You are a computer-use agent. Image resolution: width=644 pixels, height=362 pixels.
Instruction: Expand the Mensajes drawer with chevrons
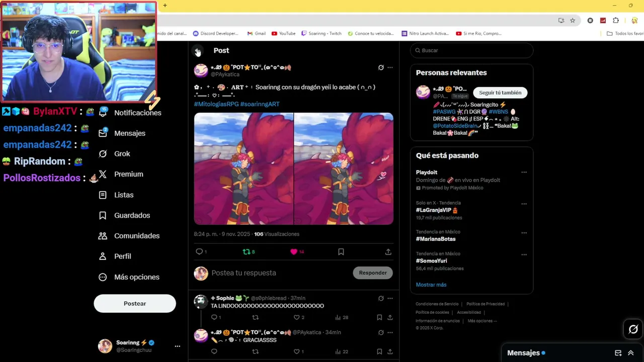click(x=631, y=353)
